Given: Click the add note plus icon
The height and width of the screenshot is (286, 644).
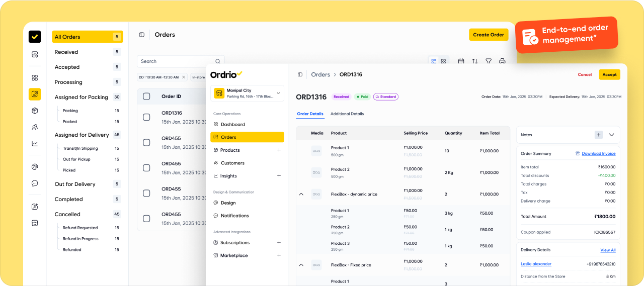Looking at the screenshot, I should pyautogui.click(x=598, y=135).
